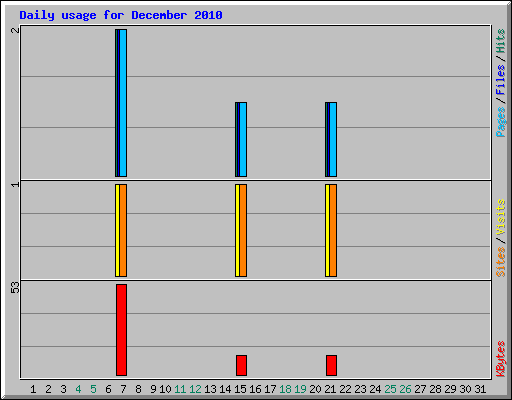
Task: Click the x-axis day label '22'
Action: point(345,389)
